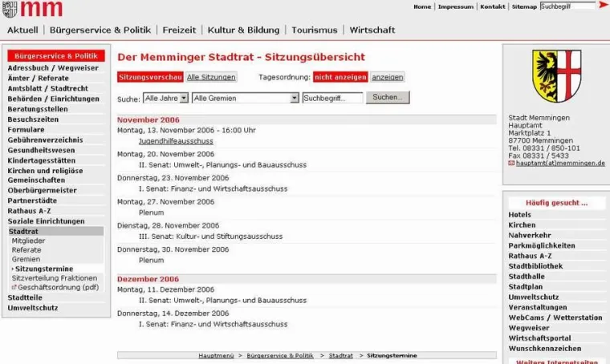Click Hauptmenü in the breadcrumb
Viewport: 610px width, 364px height.
pos(216,355)
